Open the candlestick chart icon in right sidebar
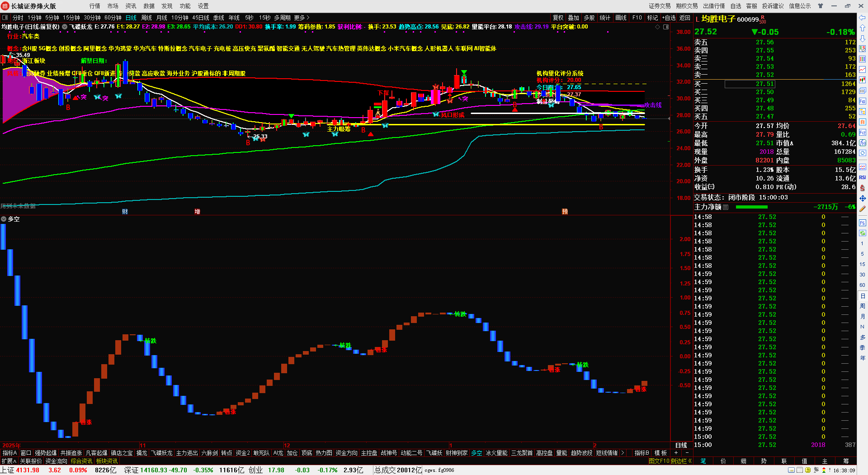 [x=863, y=80]
